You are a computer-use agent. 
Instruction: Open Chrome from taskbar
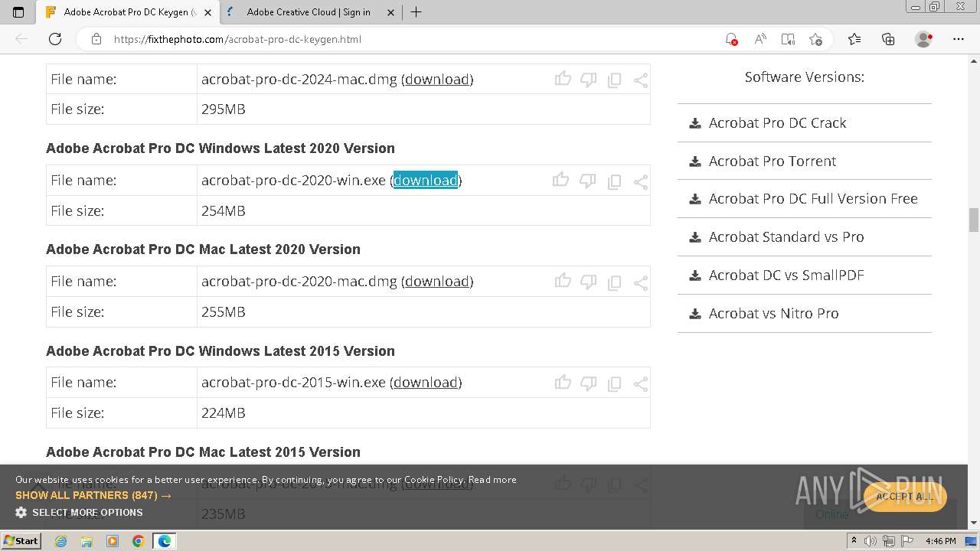click(139, 541)
